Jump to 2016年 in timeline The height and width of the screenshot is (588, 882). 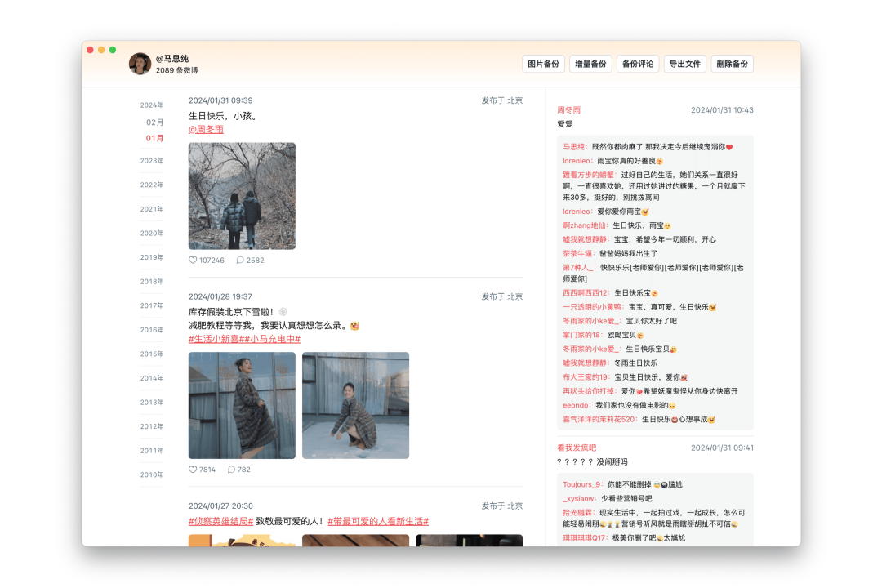click(152, 330)
